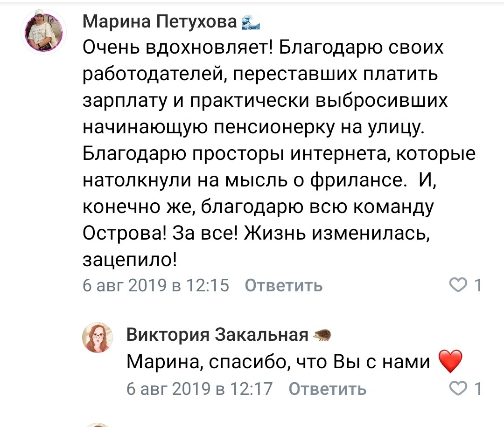The image size is (504, 427).
Task: Click the opening phrase Очень вдохновляет!
Action: coord(178,47)
